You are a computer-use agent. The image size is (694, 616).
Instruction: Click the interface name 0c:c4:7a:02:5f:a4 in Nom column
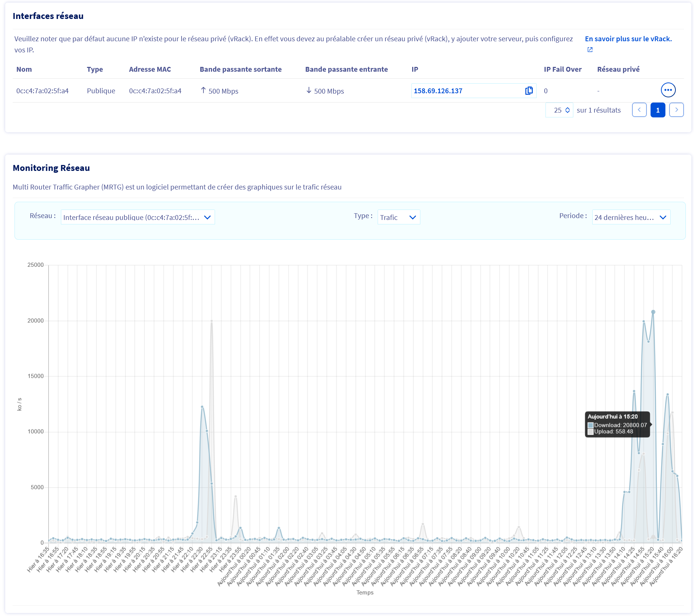point(42,91)
